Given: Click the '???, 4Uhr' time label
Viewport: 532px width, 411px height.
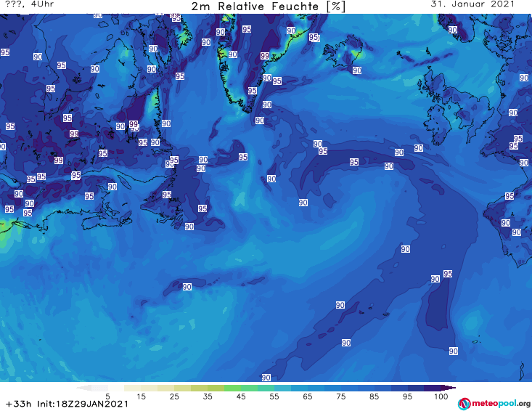Looking at the screenshot, I should pos(30,4).
